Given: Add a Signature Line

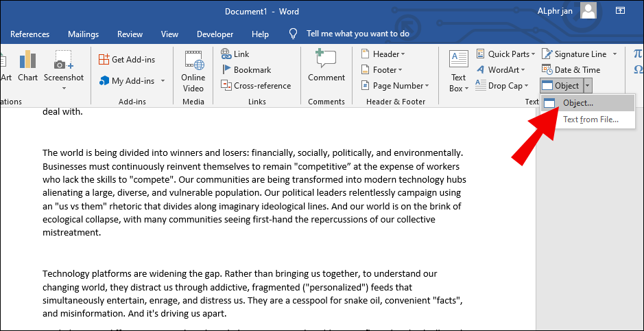Looking at the screenshot, I should (x=580, y=54).
